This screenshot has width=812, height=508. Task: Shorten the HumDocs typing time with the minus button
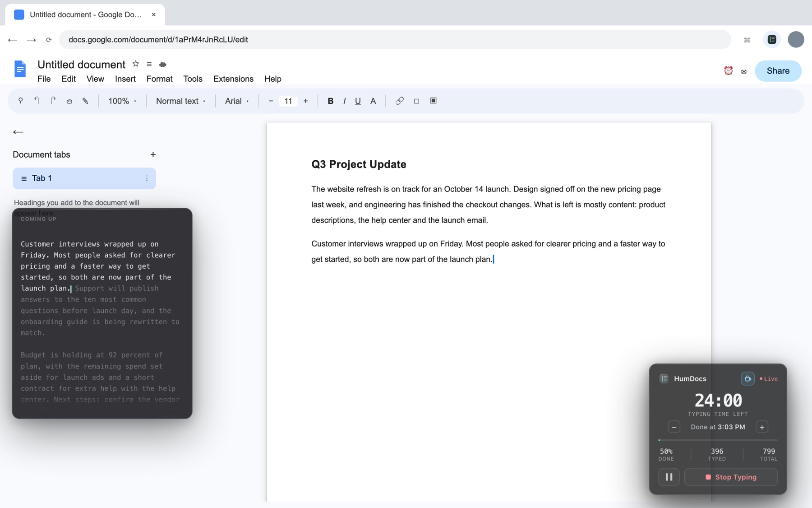click(674, 427)
